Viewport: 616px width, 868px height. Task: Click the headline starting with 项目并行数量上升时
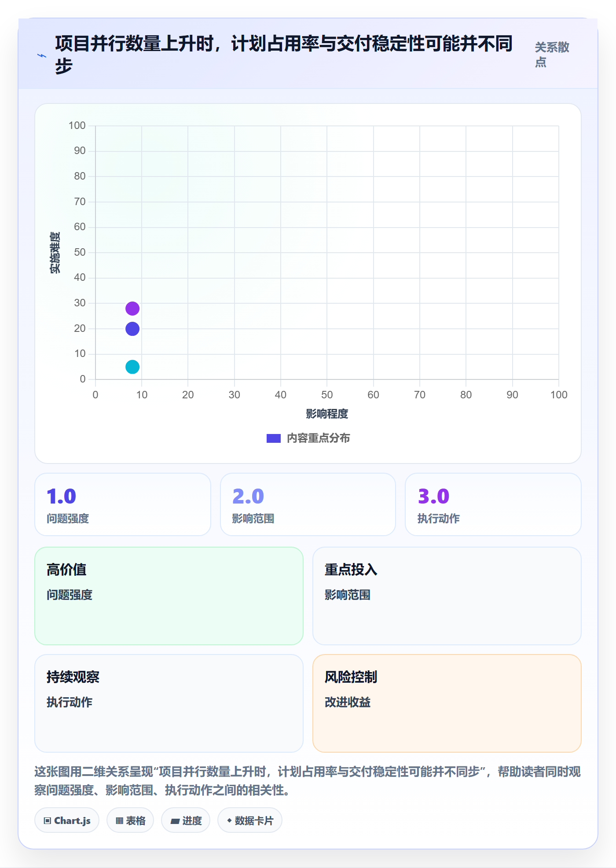284,55
